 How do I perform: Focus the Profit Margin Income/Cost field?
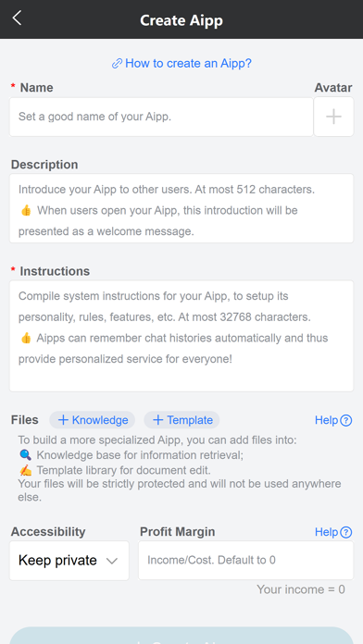point(245,560)
